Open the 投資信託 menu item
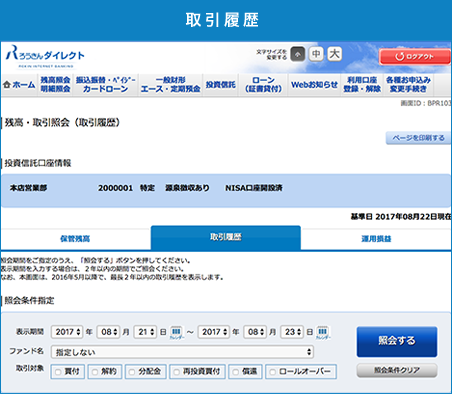452x394 pixels. tap(220, 85)
